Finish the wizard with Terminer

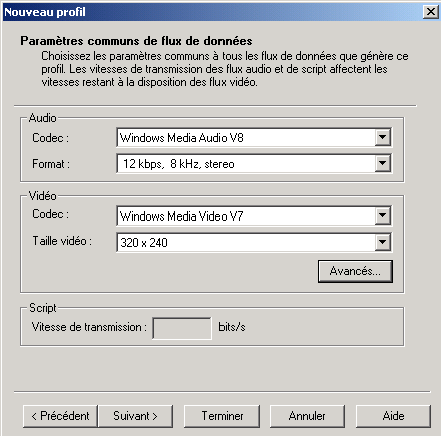222,416
